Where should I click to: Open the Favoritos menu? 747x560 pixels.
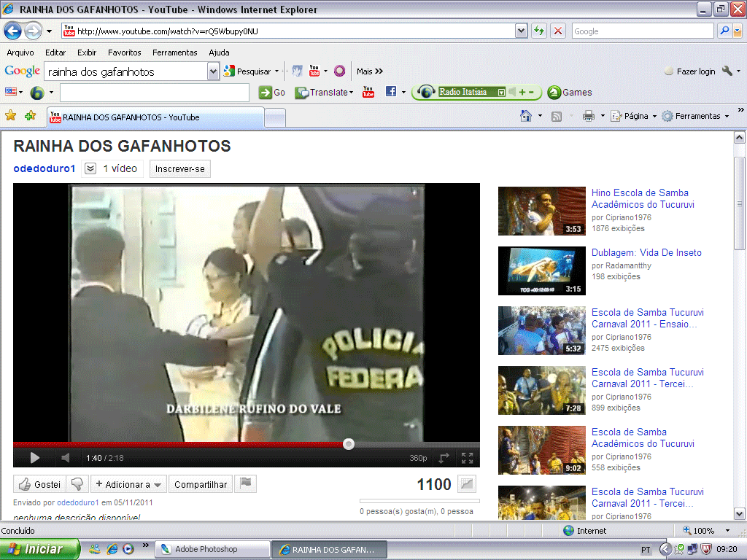point(124,52)
